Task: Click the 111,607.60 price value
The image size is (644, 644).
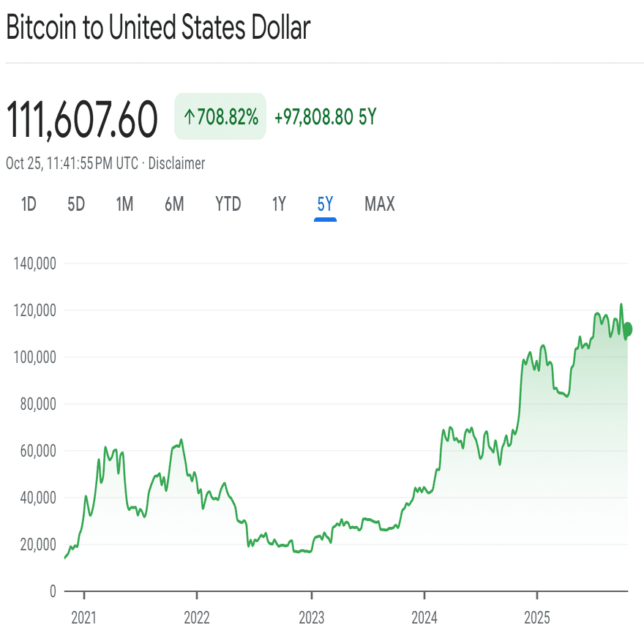Action: (x=82, y=119)
